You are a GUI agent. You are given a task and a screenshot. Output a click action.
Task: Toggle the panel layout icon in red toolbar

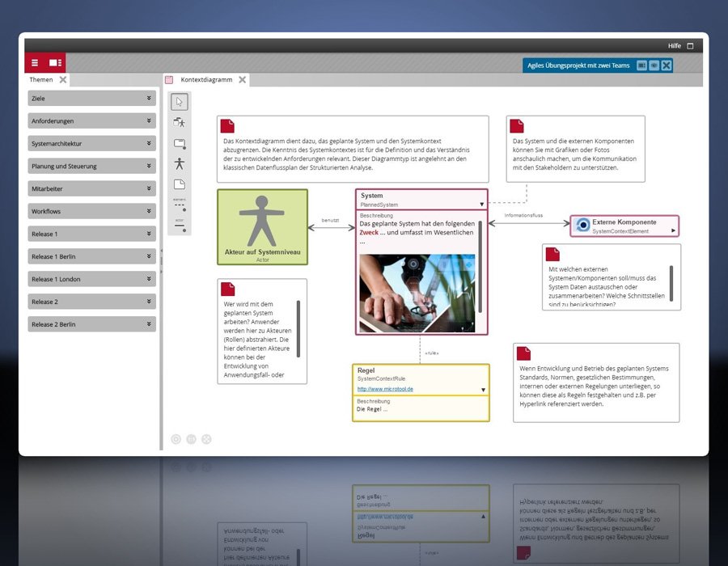[55, 62]
